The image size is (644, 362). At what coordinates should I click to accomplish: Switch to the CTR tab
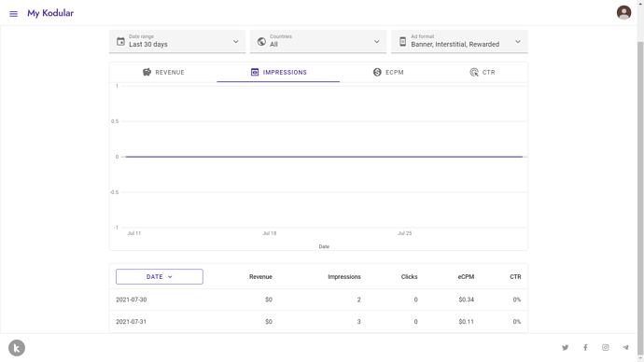click(x=483, y=72)
